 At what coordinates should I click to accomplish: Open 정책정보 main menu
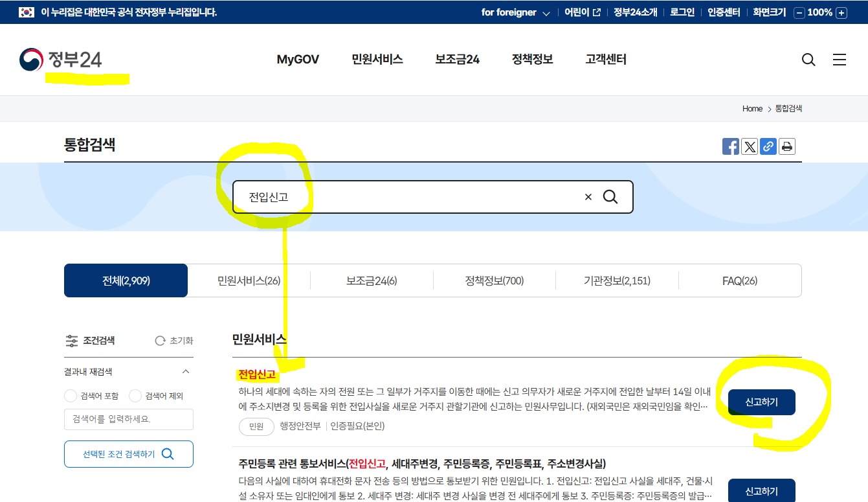click(x=532, y=60)
